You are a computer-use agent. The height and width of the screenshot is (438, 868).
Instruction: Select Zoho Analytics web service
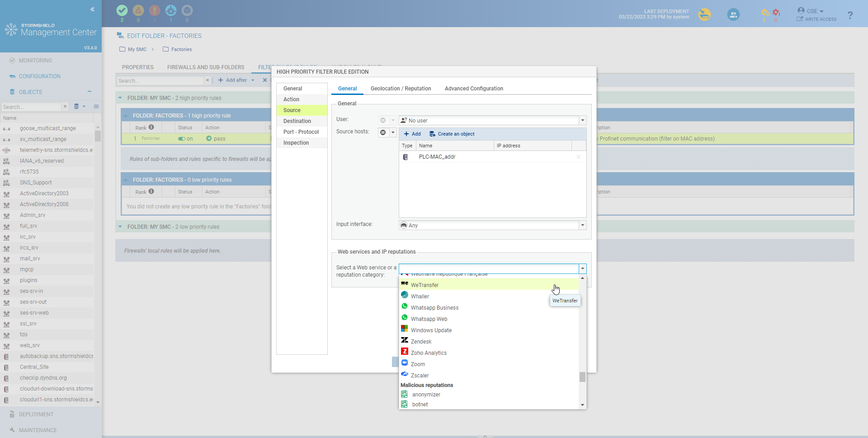[489, 353]
